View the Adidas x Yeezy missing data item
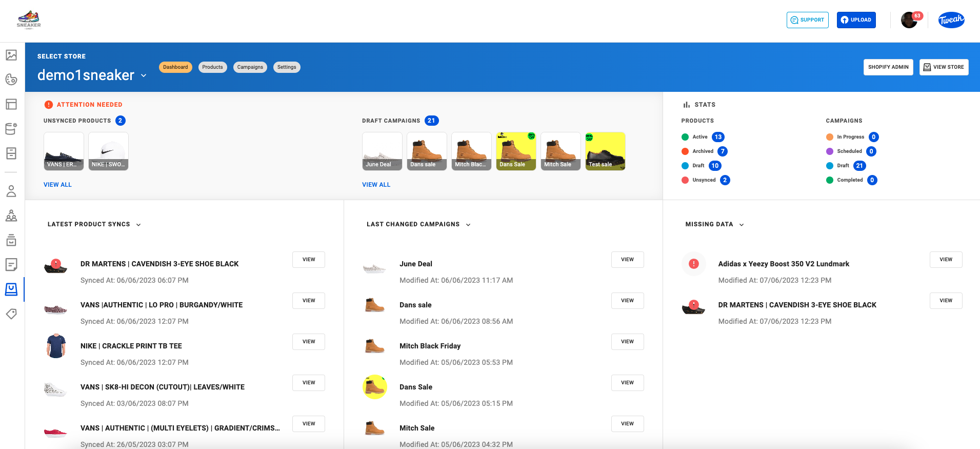 [x=946, y=260]
